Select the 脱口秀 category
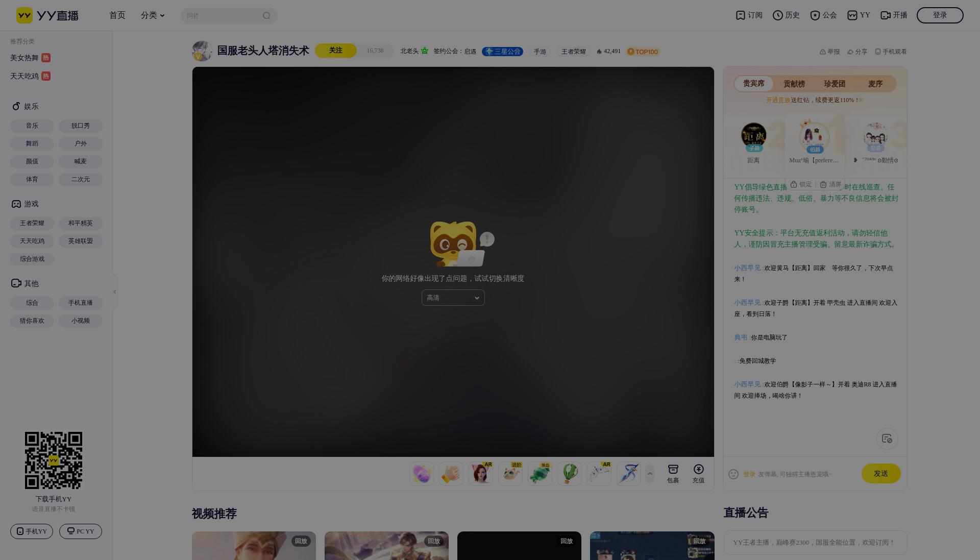Viewport: 980px width, 560px height. click(x=81, y=126)
